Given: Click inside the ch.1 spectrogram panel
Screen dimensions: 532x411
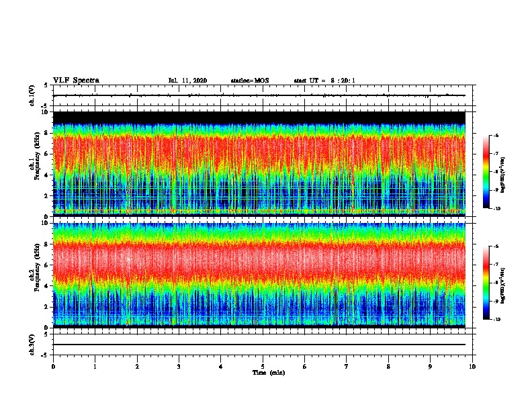Looking at the screenshot, I should [259, 164].
